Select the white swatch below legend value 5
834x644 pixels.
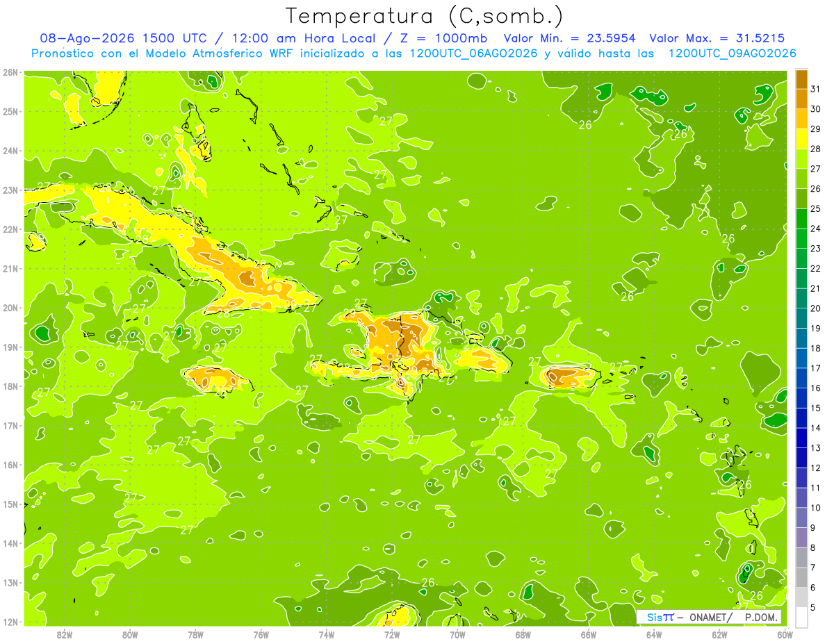801,617
